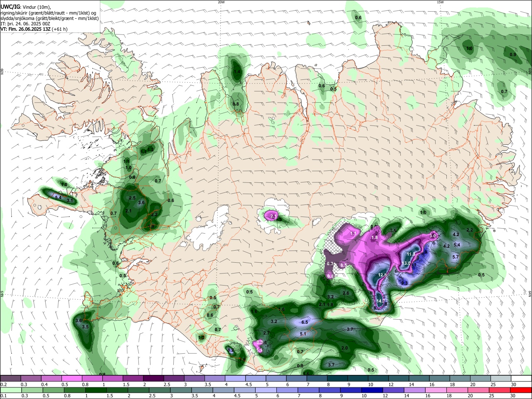Click the 8.2 precipitation value
Viewport: 532px width, 399px height.
coord(231,350)
